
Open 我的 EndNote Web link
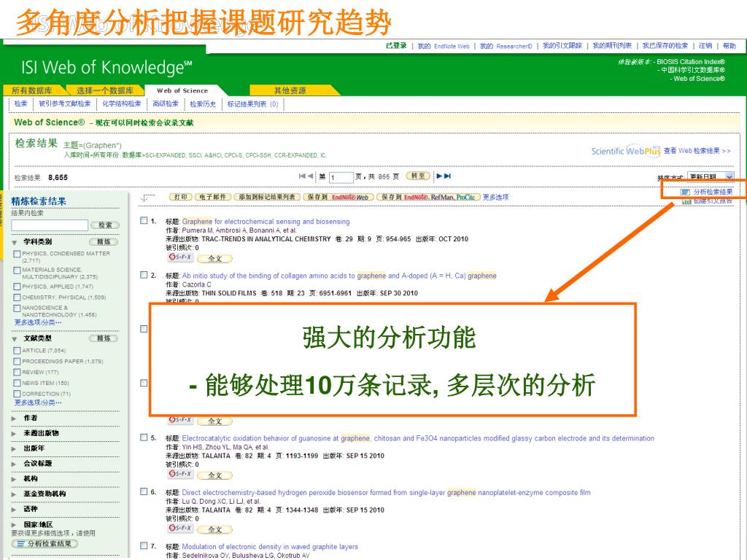point(444,46)
